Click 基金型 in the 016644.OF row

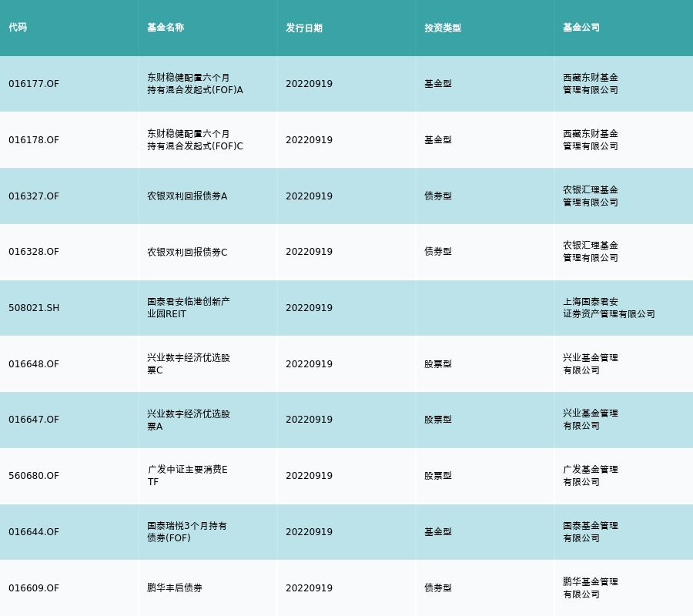tap(438, 531)
